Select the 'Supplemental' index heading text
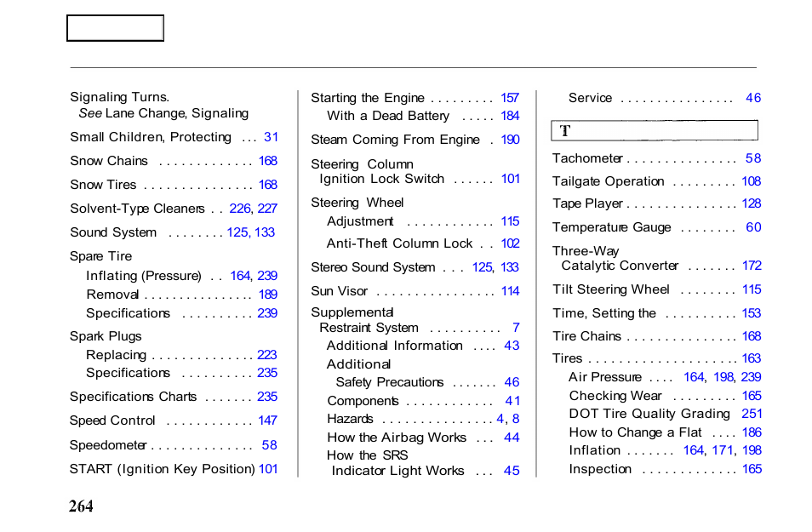 [352, 312]
